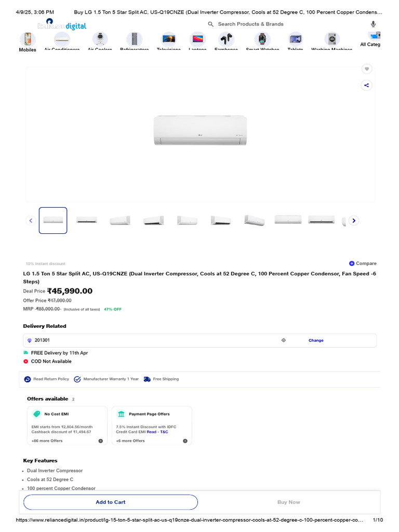Click the 201301 pincode field
The width and height of the screenshot is (399, 532).
click(x=200, y=340)
